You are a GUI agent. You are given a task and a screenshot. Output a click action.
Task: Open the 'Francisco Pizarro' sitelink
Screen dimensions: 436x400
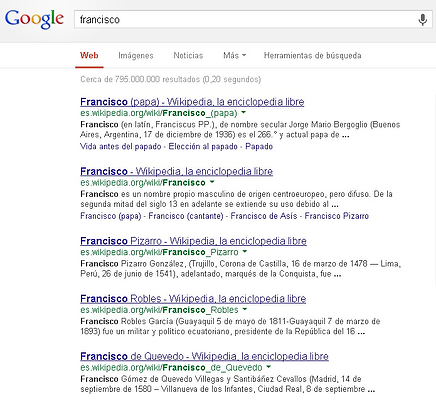337,216
